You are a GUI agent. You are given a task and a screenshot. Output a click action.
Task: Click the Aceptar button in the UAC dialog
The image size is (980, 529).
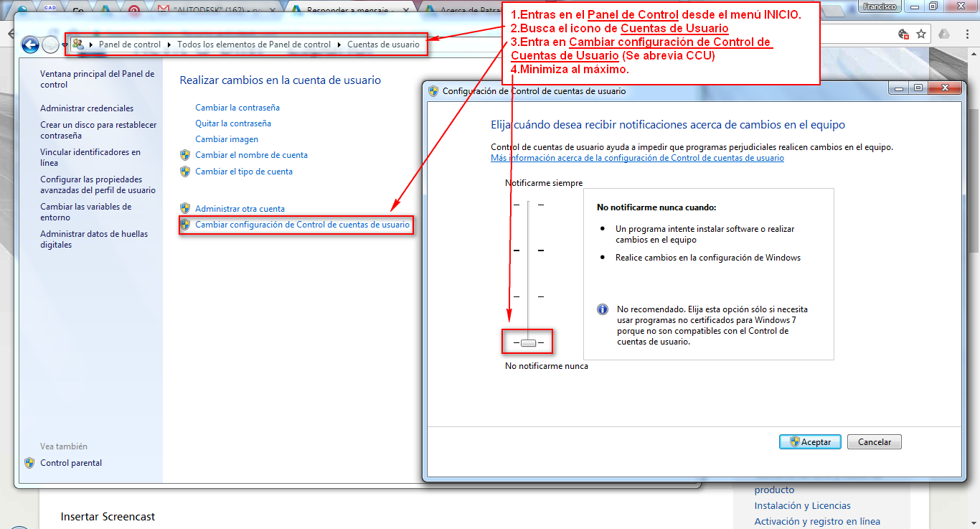(809, 441)
